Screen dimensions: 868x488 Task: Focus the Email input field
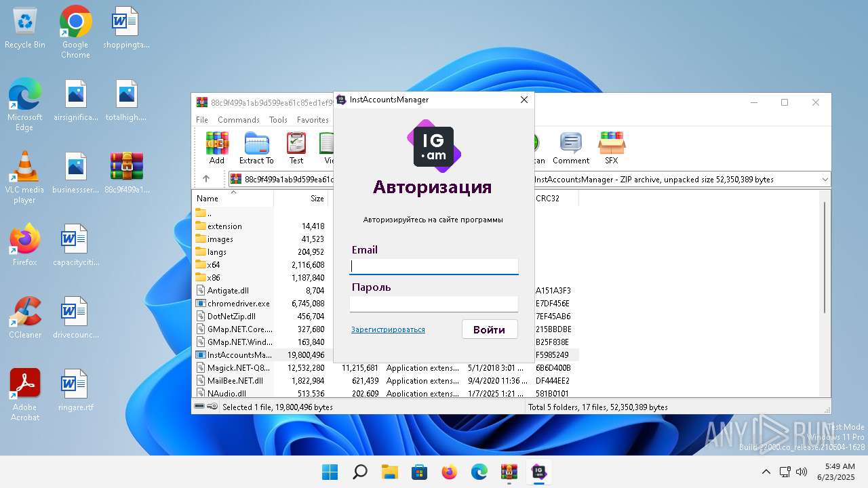(x=434, y=266)
